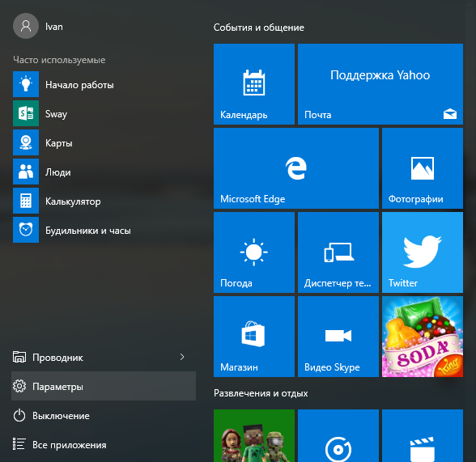This screenshot has height=462, width=476.
Task: Launch Калькулятор calculator icon
Action: coord(26,201)
